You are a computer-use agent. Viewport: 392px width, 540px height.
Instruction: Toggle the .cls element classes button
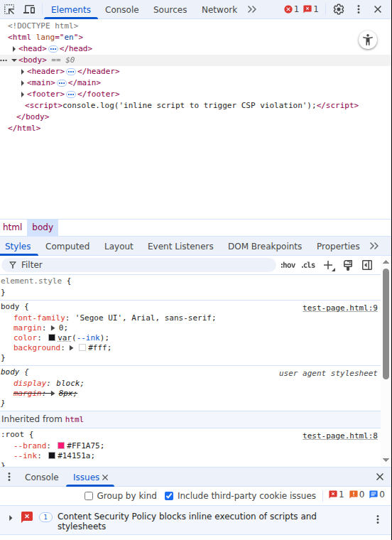coord(308,265)
